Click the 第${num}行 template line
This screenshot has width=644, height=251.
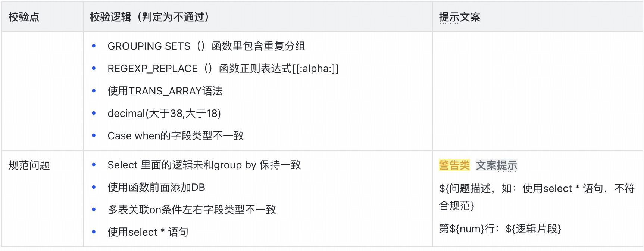[x=500, y=229]
